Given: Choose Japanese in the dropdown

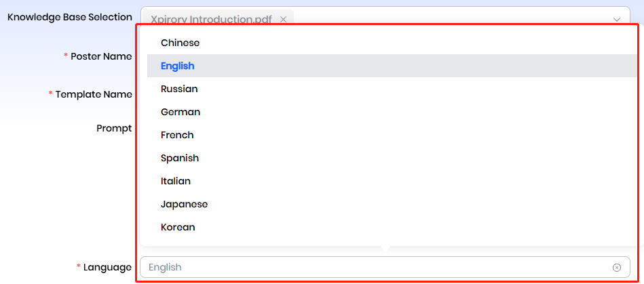Looking at the screenshot, I should [184, 204].
